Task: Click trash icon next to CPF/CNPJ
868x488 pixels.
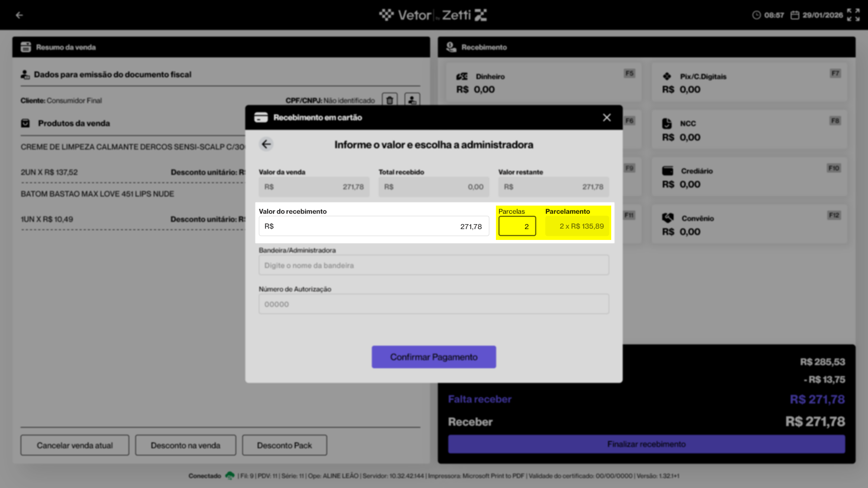Action: 390,100
